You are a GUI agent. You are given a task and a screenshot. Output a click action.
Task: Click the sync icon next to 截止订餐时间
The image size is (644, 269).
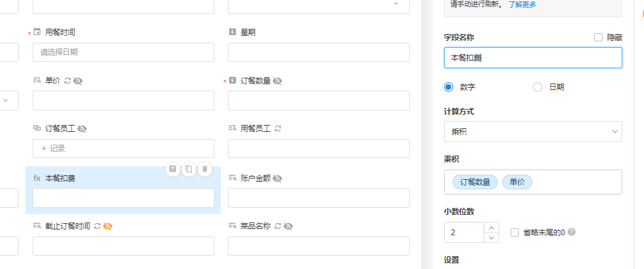(97, 226)
